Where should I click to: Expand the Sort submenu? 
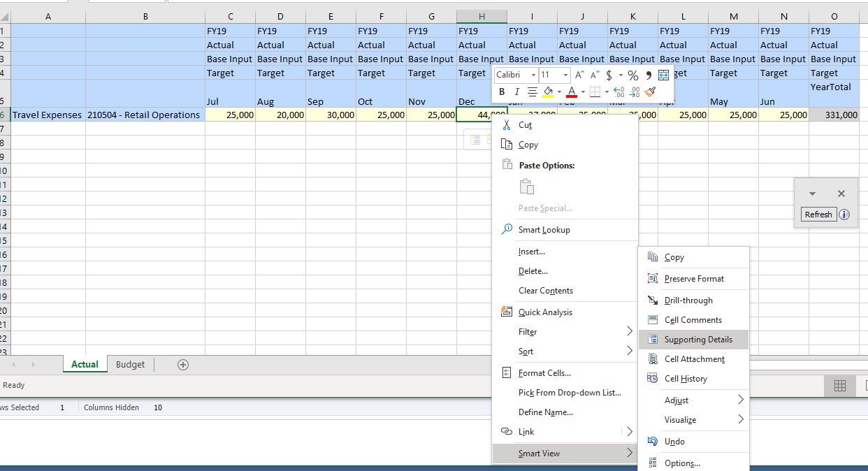pyautogui.click(x=565, y=352)
